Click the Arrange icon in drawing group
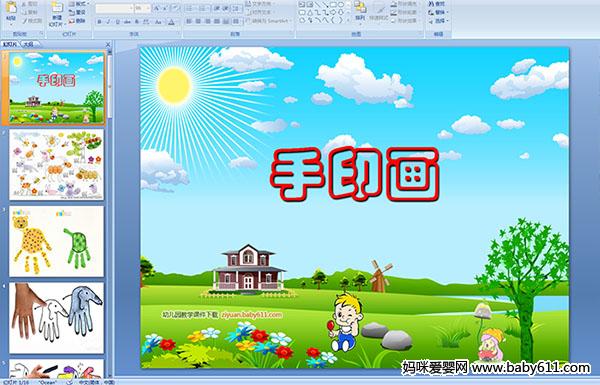This screenshot has height=385, width=600. click(360, 10)
